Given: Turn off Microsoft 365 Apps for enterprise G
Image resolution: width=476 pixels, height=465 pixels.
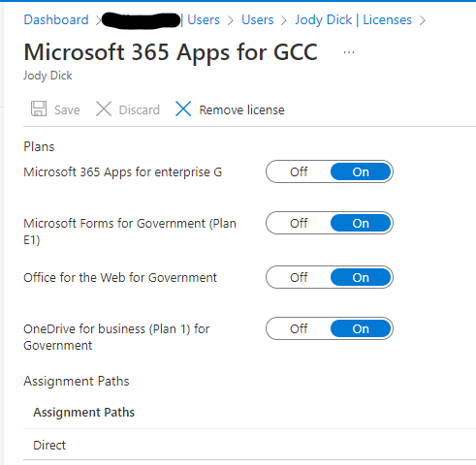Looking at the screenshot, I should [x=299, y=171].
